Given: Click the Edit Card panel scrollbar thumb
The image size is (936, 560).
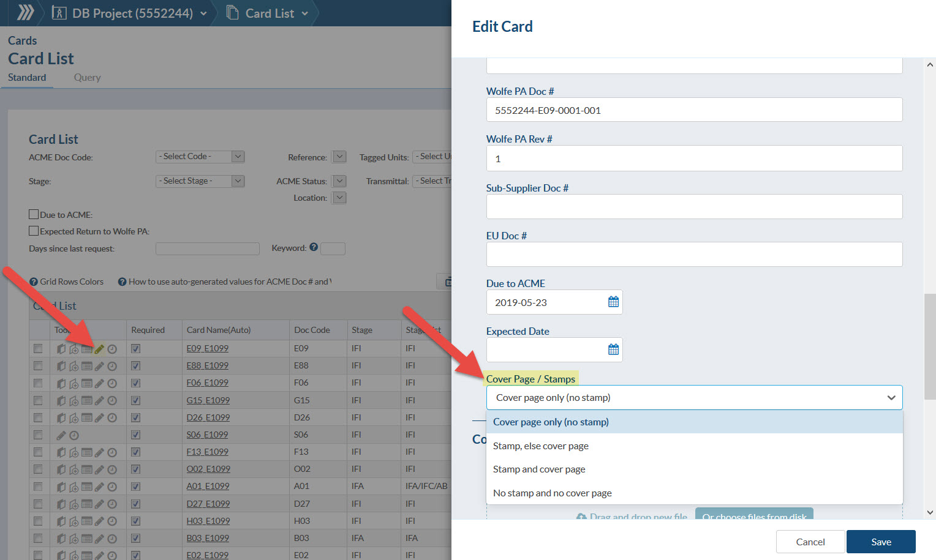Looking at the screenshot, I should click(x=930, y=346).
